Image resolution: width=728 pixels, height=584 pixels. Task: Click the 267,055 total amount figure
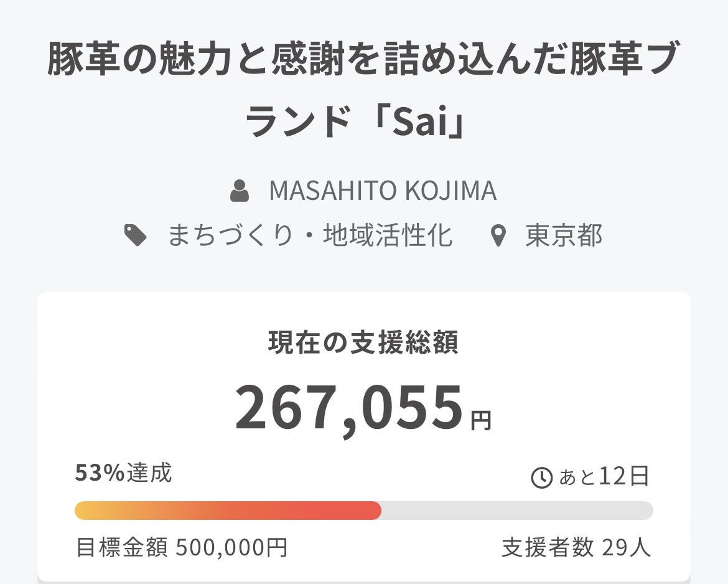coord(348,408)
